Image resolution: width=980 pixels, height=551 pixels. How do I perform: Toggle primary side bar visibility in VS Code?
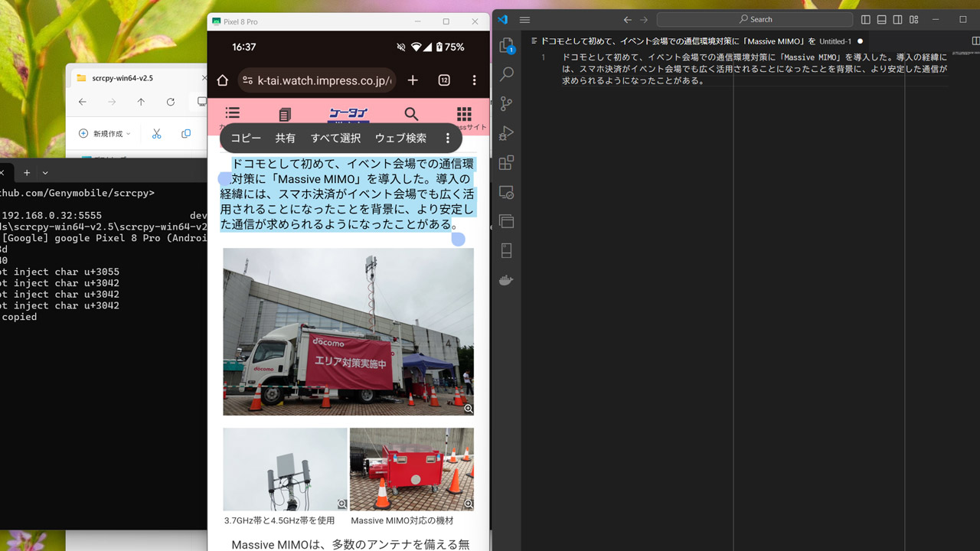click(x=864, y=18)
